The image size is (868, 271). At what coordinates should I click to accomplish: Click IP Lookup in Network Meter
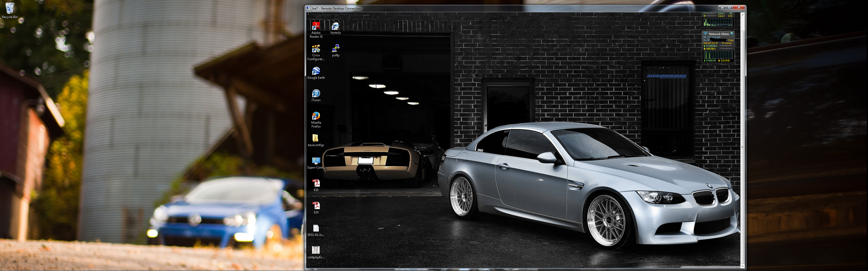click(x=727, y=43)
